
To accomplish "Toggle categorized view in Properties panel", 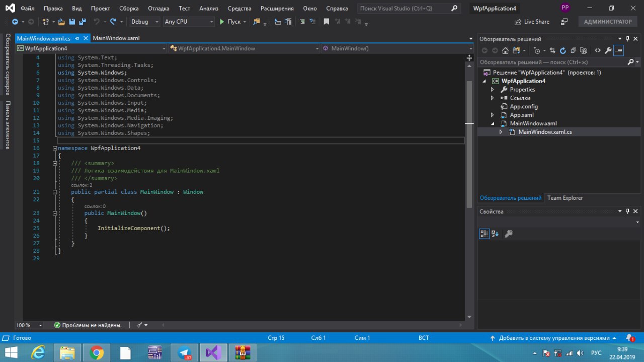I will point(484,234).
